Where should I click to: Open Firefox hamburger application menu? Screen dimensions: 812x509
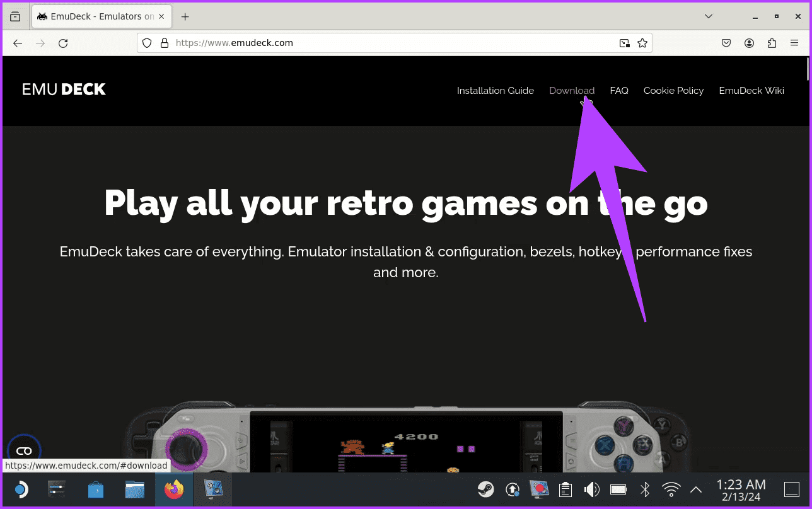tap(794, 43)
